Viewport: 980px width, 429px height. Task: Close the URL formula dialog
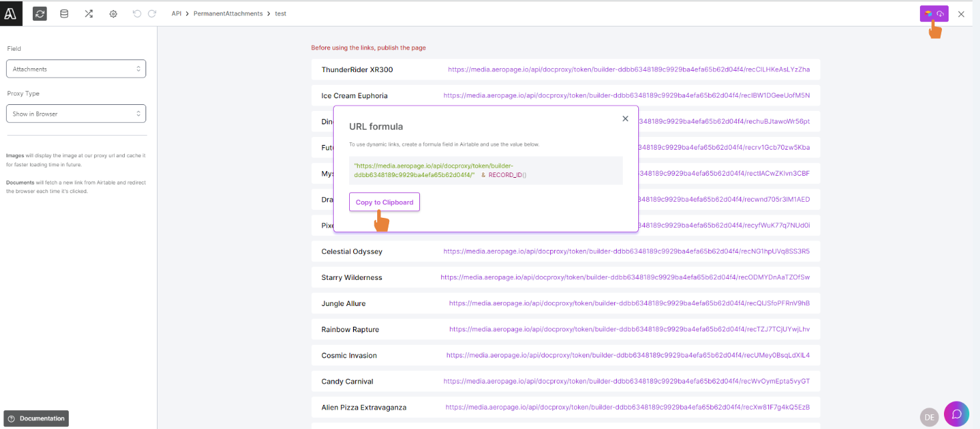[x=626, y=118]
